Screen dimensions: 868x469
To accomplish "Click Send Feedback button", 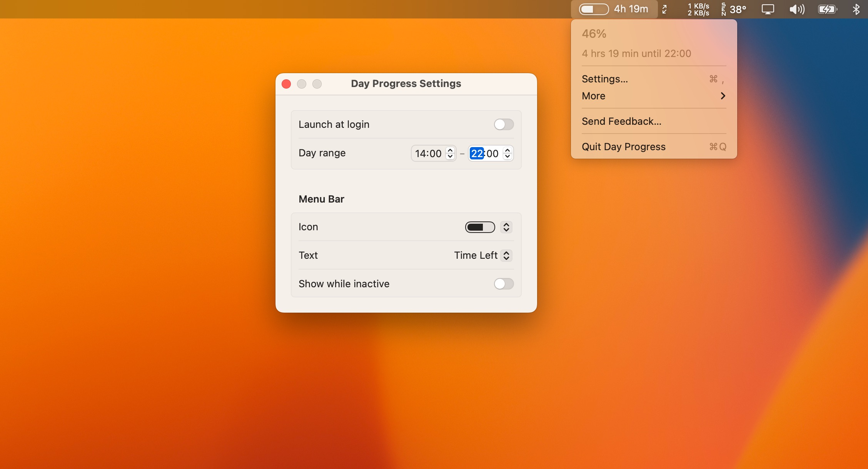I will pos(622,121).
